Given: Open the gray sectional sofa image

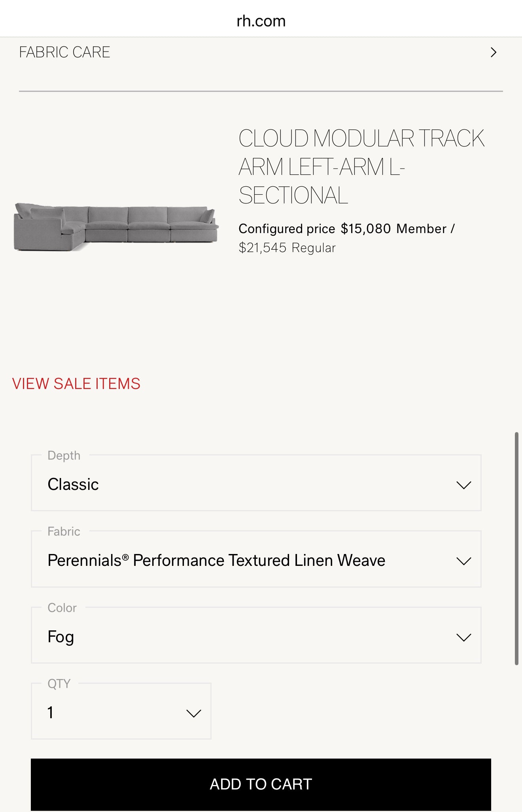Looking at the screenshot, I should point(116,227).
